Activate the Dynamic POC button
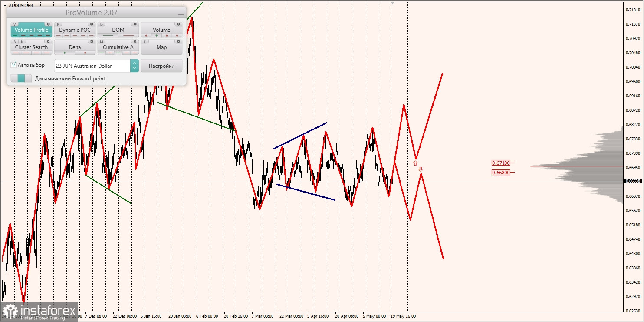This screenshot has width=644, height=322. point(75,30)
